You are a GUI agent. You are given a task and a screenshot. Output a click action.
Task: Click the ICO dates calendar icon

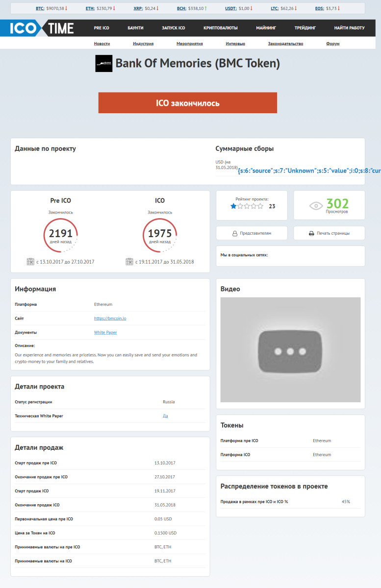pyautogui.click(x=129, y=262)
